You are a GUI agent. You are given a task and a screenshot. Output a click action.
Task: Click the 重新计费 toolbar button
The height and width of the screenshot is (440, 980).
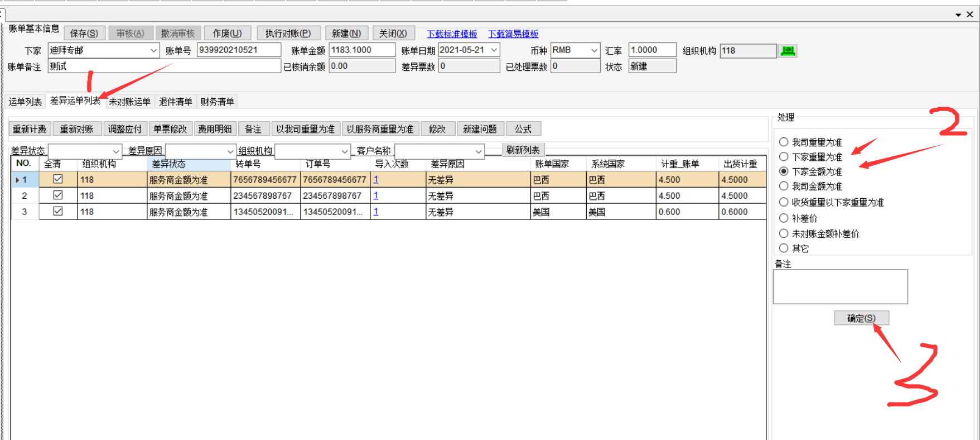coord(30,129)
